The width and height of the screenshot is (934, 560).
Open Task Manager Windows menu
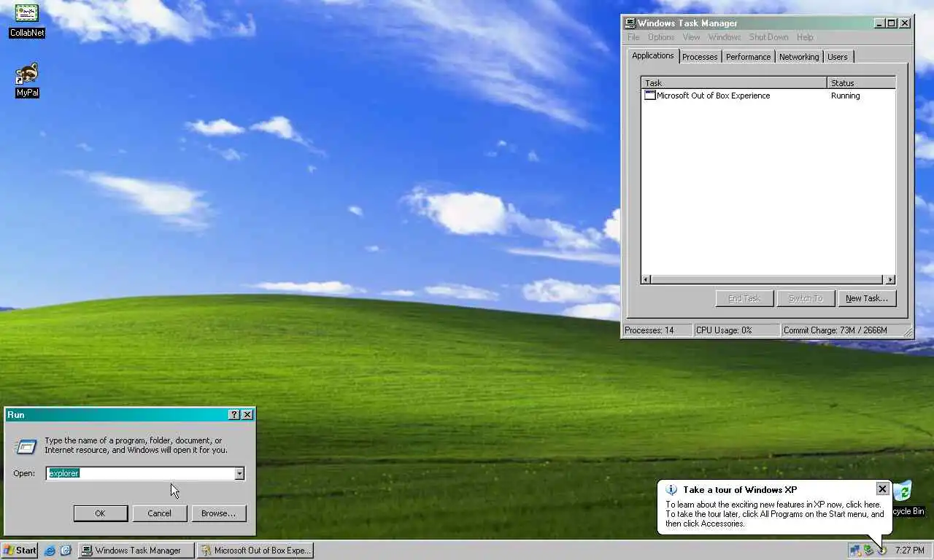click(725, 37)
